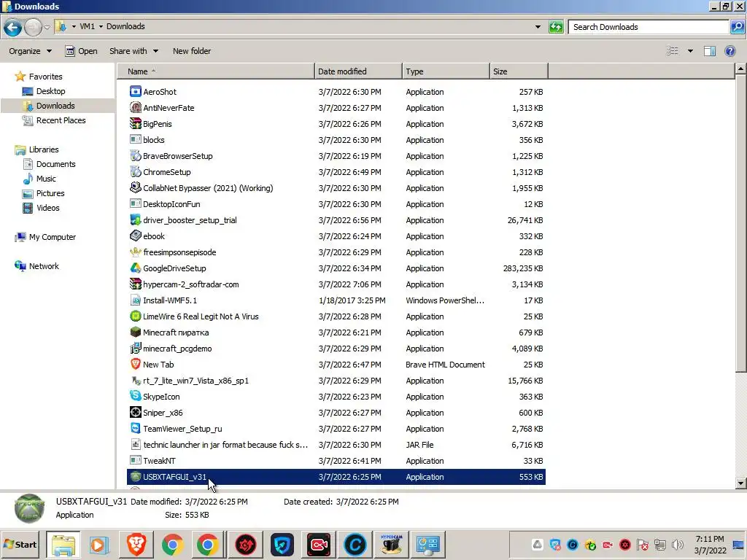Viewport: 747px width, 560px height.
Task: Click the CollabNet Bypasser file icon
Action: tap(135, 187)
